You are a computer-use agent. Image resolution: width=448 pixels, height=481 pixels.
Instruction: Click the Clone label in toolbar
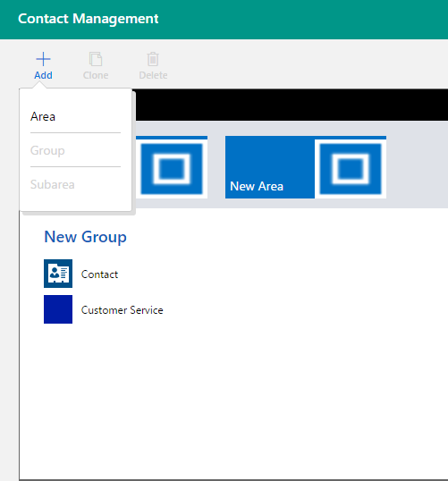tap(96, 75)
